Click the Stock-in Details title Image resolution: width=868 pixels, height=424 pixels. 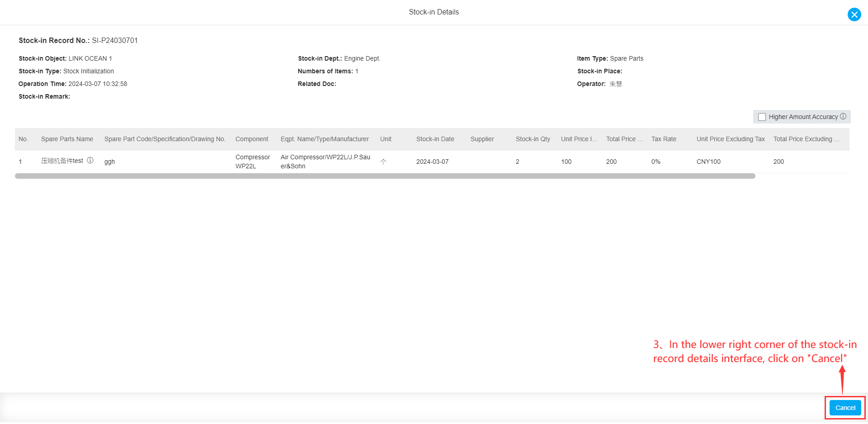coord(434,12)
